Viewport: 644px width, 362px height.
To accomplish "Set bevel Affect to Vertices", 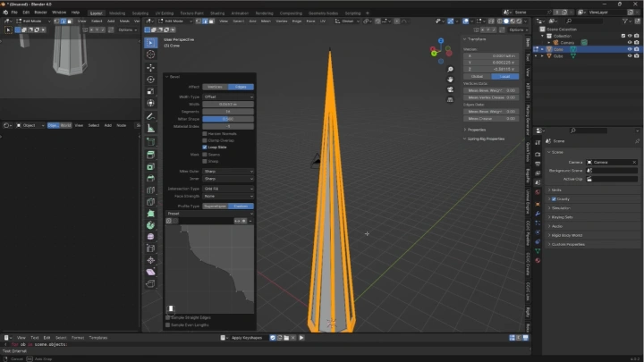I will click(216, 87).
